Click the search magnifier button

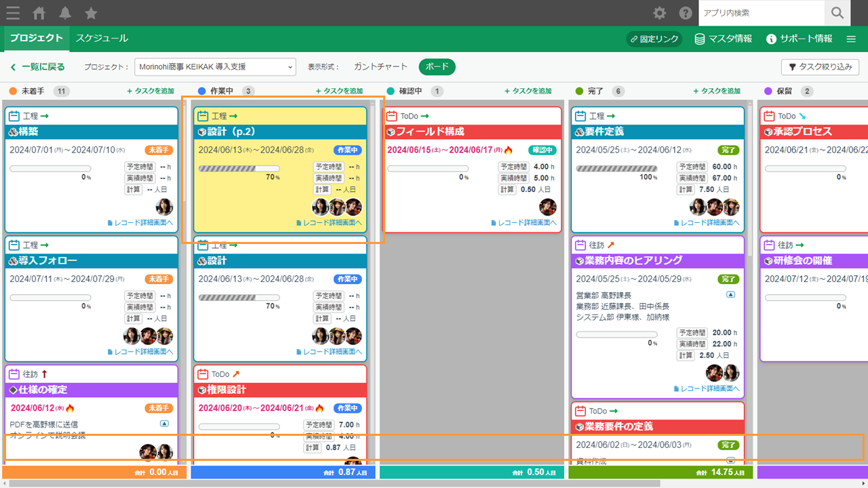click(837, 13)
